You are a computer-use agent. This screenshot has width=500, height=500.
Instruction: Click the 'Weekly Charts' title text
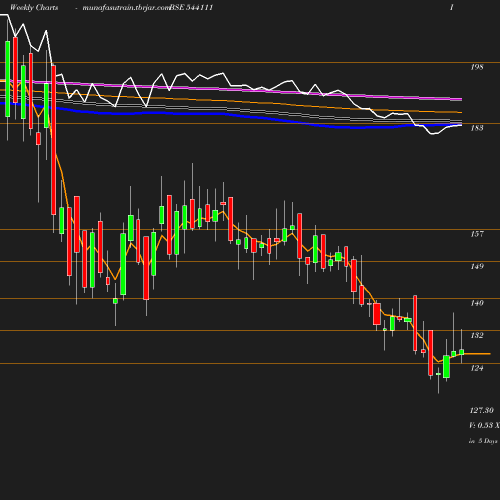(34, 7)
